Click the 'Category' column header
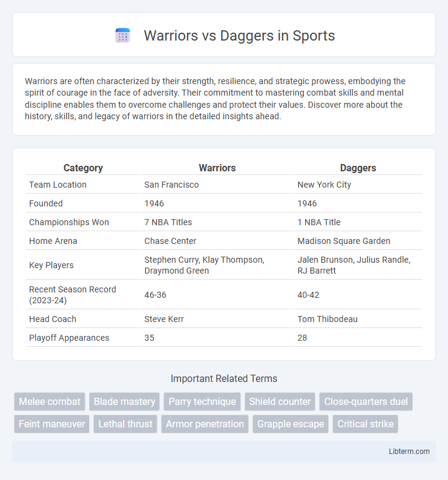448x480 pixels. tap(83, 168)
